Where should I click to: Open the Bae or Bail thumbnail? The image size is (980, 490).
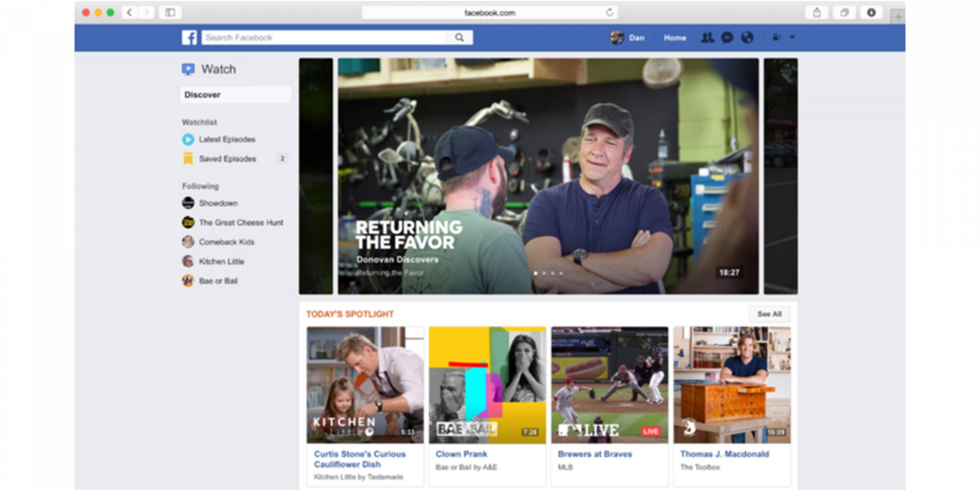tap(487, 385)
